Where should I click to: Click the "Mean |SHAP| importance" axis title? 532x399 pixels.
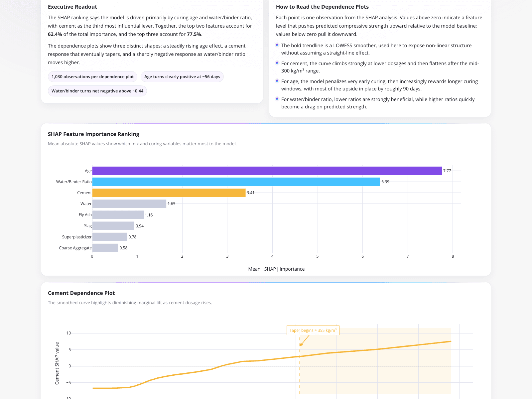click(x=276, y=269)
